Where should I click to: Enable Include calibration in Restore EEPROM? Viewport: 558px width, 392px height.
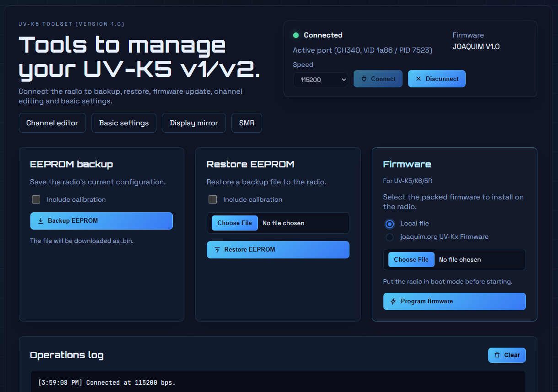(213, 199)
